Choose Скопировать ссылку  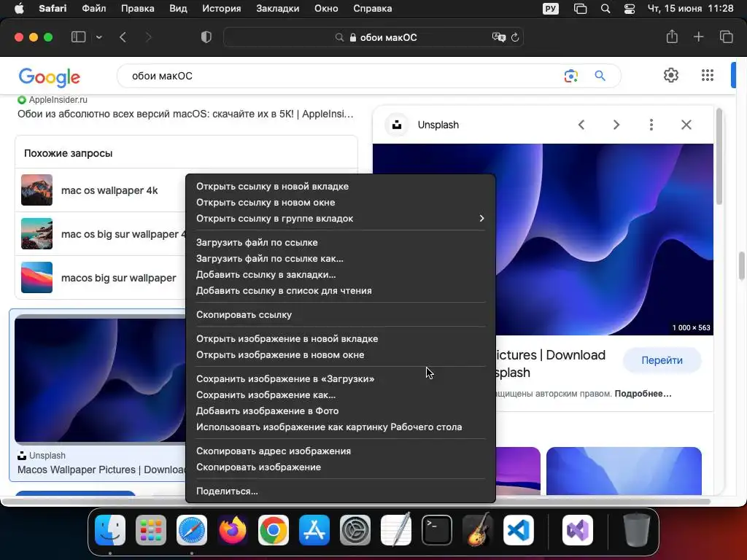(x=340, y=315)
